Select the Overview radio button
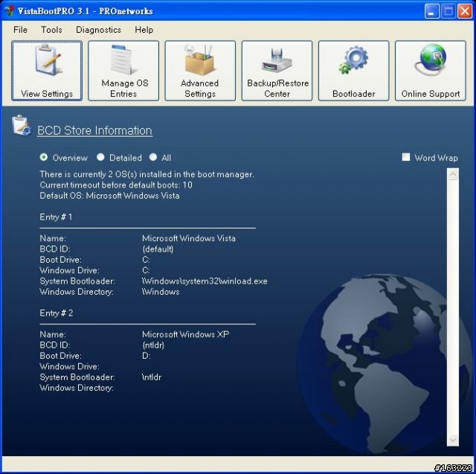Screen dimensions: 476x474 pyautogui.click(x=44, y=157)
